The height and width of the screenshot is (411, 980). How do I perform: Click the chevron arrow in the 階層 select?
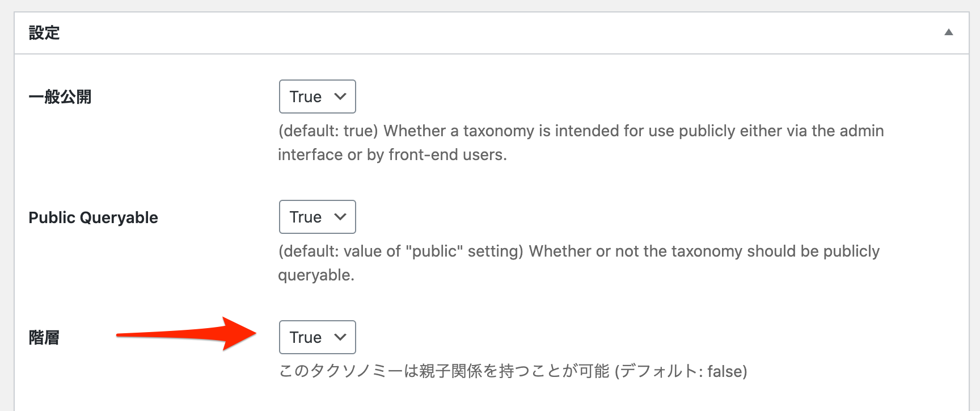[x=340, y=337]
